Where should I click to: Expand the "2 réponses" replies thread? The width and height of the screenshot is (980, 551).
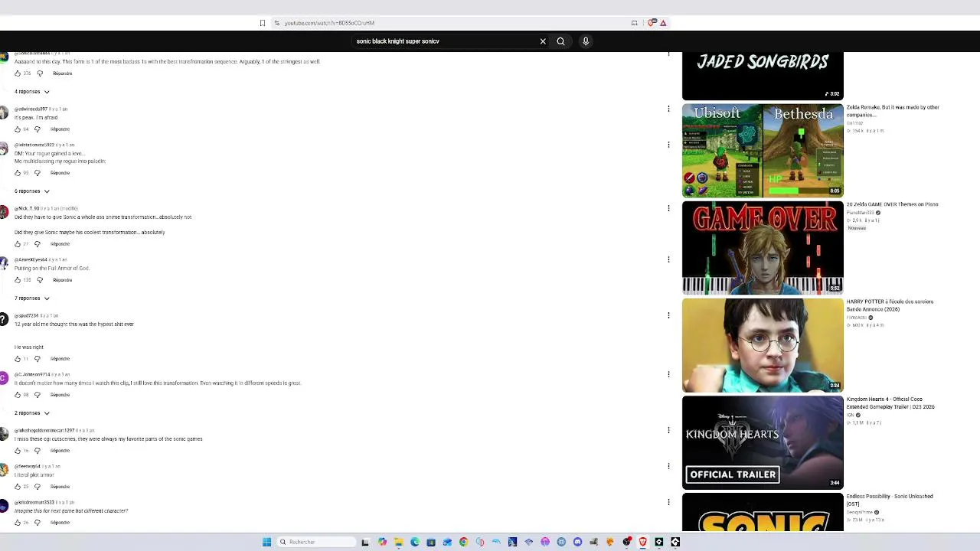click(32, 413)
